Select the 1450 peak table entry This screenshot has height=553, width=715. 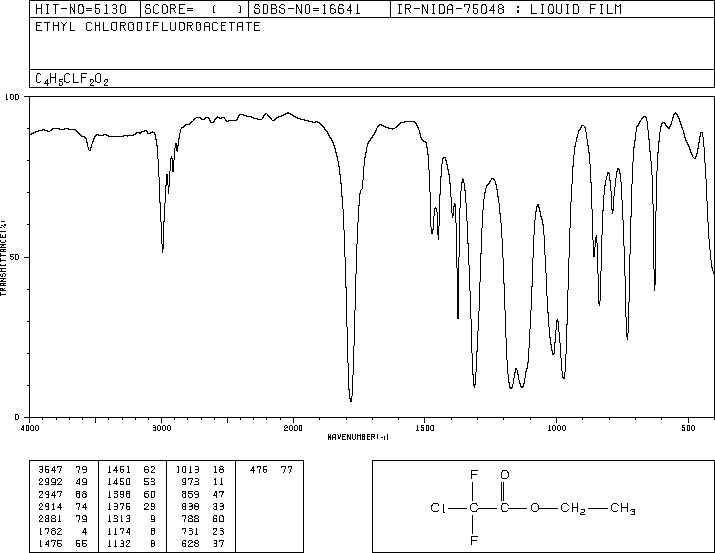(131, 482)
